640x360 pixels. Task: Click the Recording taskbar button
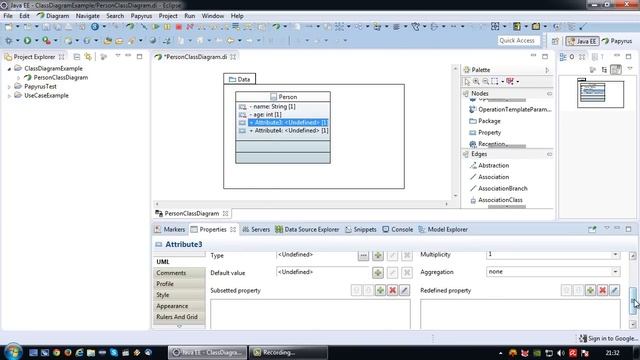(289, 352)
